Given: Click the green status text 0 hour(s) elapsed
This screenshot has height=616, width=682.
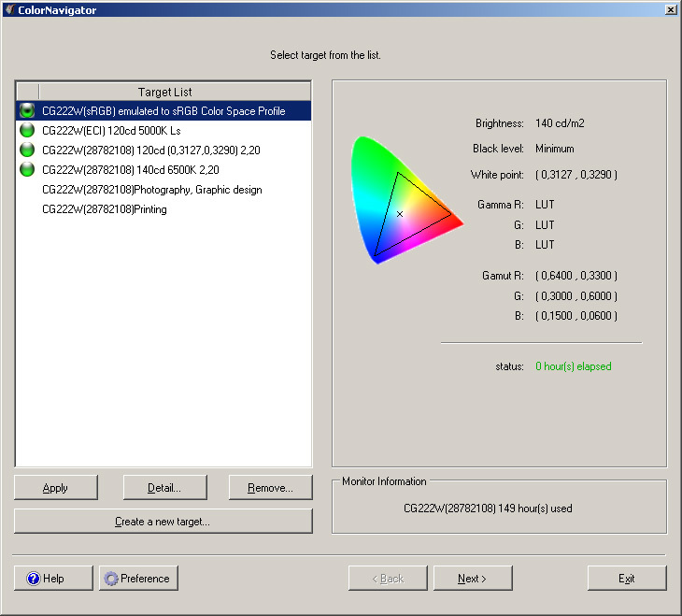Looking at the screenshot, I should (x=574, y=366).
